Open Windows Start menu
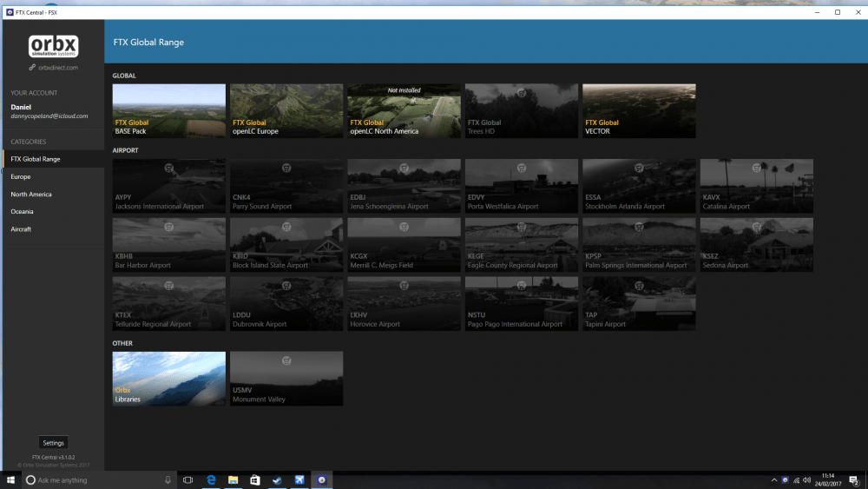Screen dimensions: 868x489 click(10, 479)
